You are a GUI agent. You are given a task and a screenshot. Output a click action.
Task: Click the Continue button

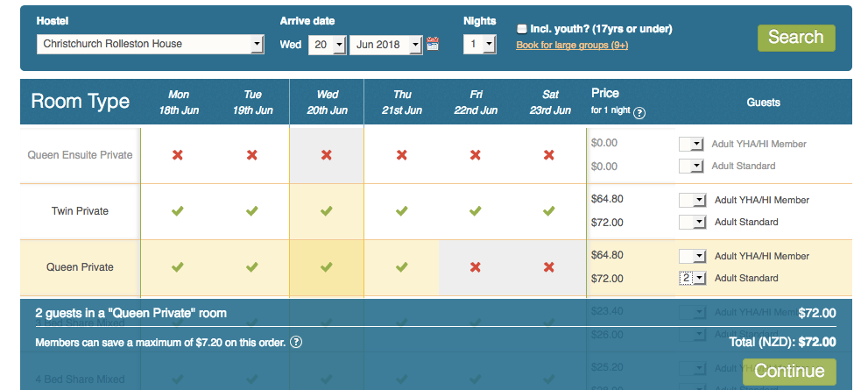(789, 372)
